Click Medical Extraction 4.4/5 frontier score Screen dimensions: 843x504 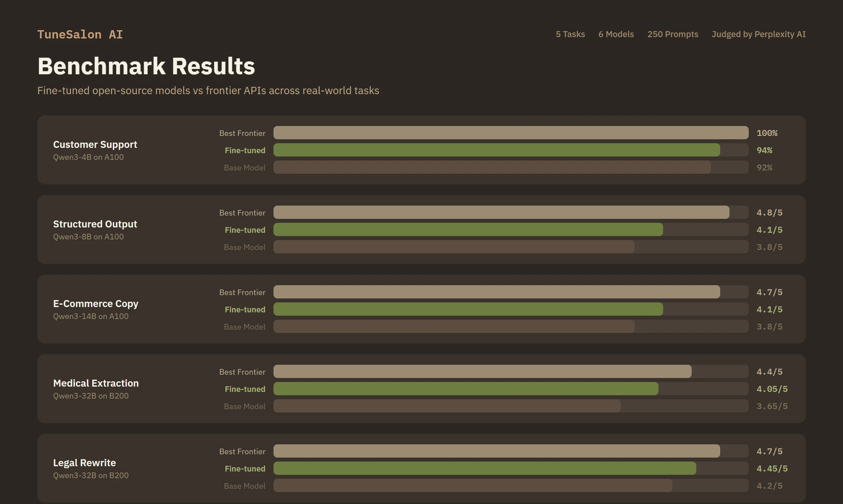(x=769, y=372)
